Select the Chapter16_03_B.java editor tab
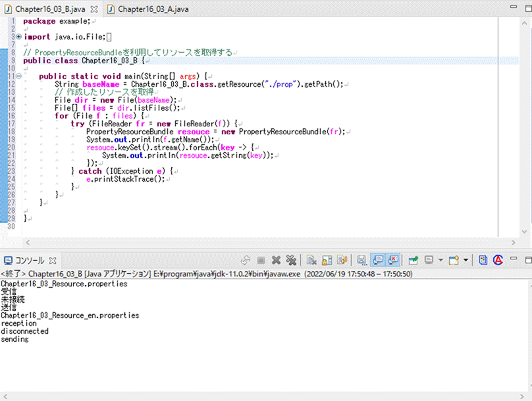 click(x=50, y=9)
